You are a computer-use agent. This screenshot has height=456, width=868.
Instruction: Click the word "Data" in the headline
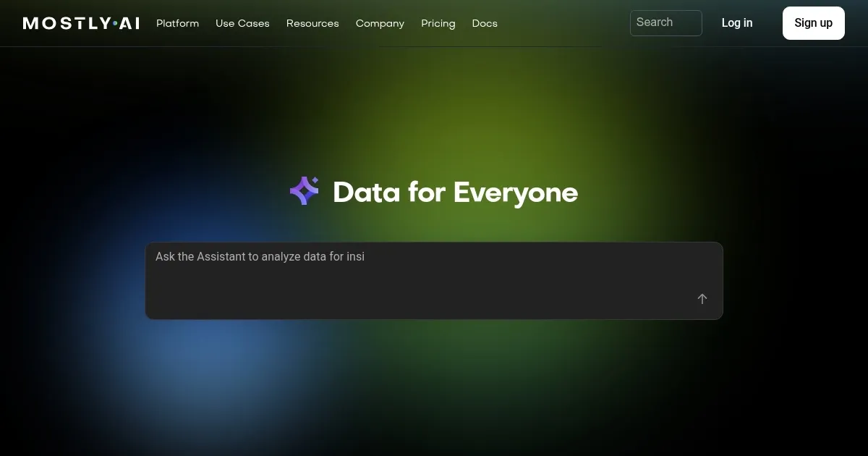click(x=366, y=193)
